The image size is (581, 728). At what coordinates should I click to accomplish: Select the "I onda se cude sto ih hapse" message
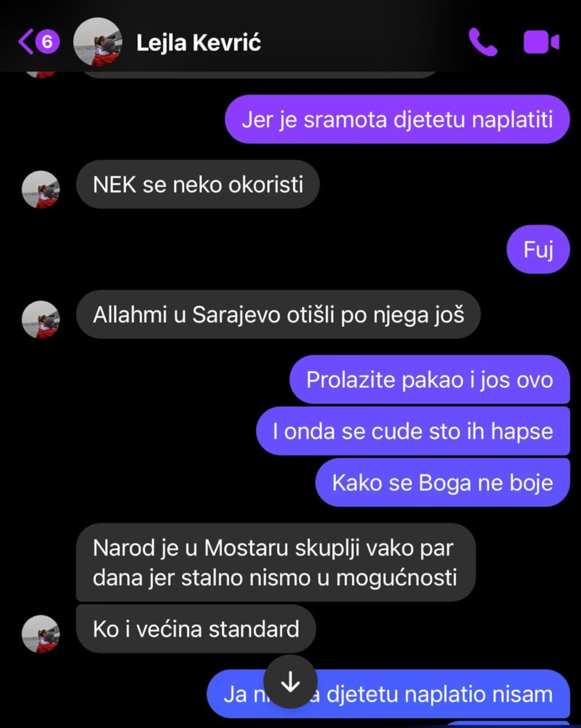click(413, 431)
